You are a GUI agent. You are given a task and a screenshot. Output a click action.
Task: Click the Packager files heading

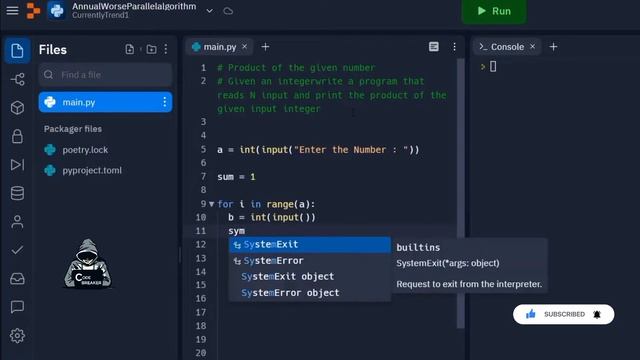[x=73, y=129]
